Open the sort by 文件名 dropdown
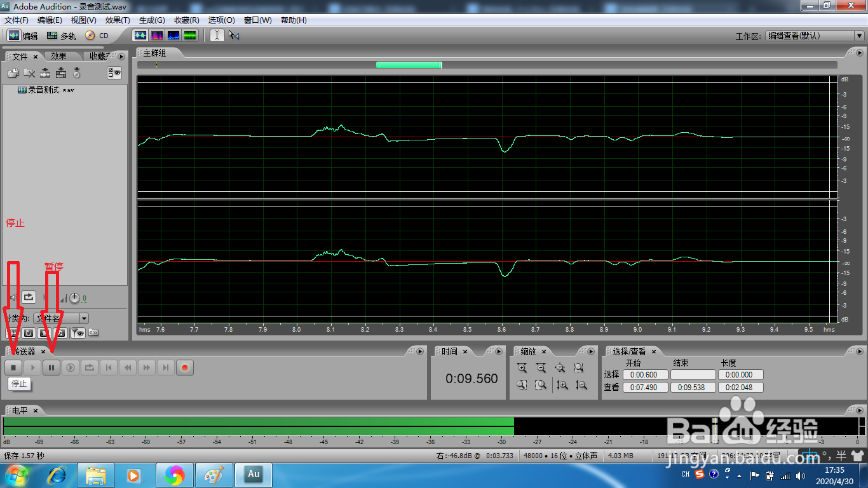Image resolution: width=868 pixels, height=488 pixels. (61, 318)
